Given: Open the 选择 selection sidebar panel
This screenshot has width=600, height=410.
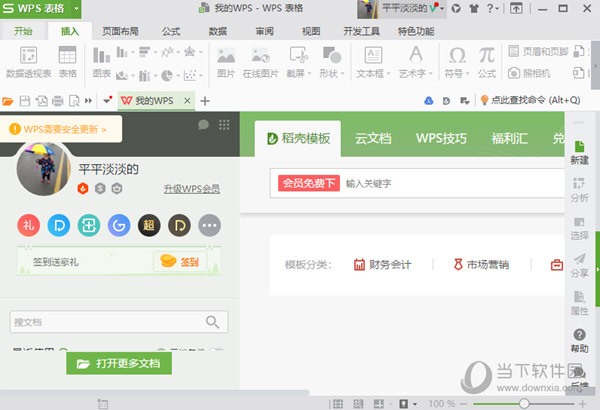Looking at the screenshot, I should pos(579,228).
